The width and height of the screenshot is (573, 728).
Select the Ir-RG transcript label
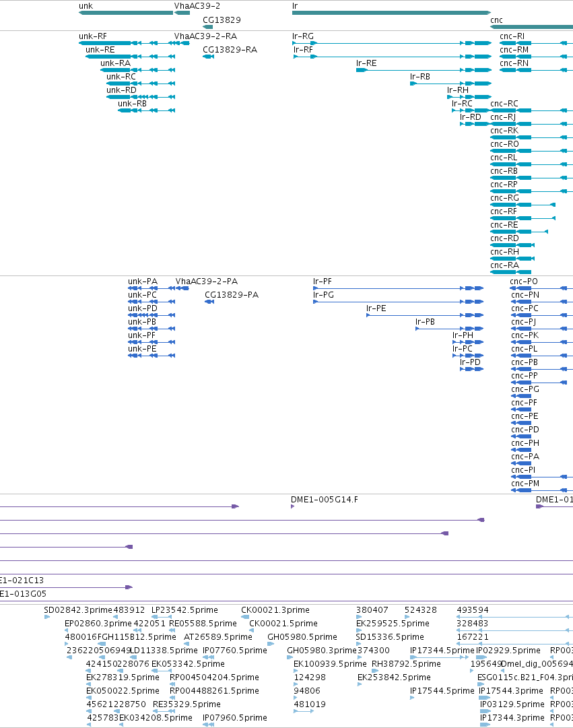point(303,36)
